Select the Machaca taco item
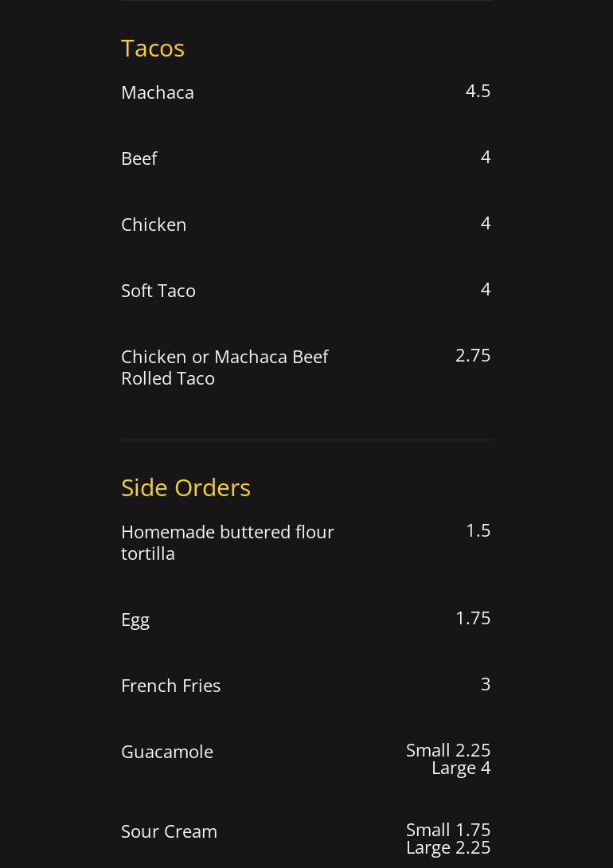The width and height of the screenshot is (613, 868). 158,92
